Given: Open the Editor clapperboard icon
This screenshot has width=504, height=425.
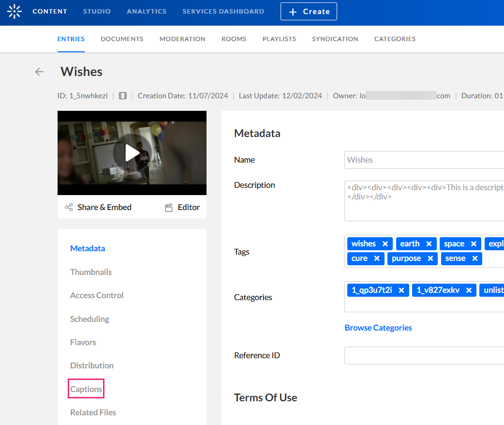Looking at the screenshot, I should click(169, 208).
